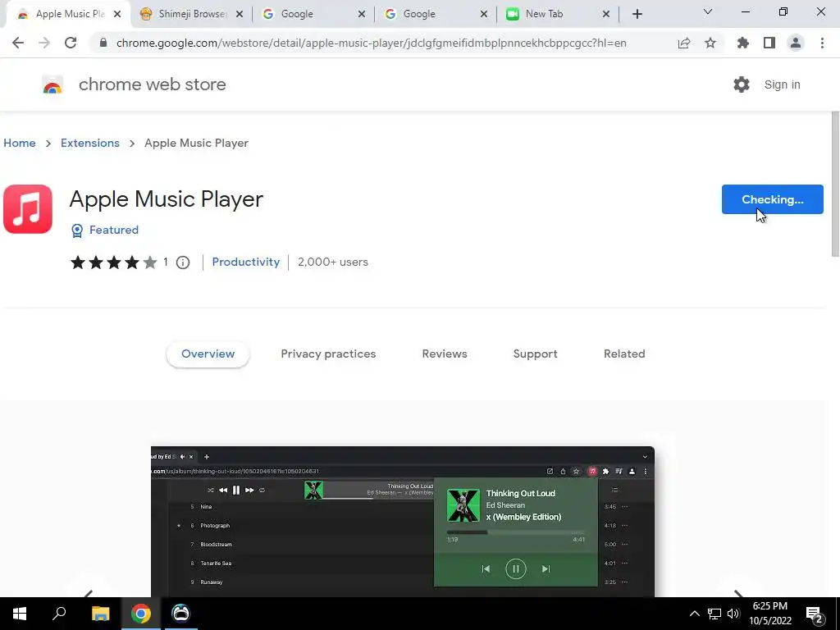
Task: Open Chrome three-dot menu
Action: coord(822,43)
